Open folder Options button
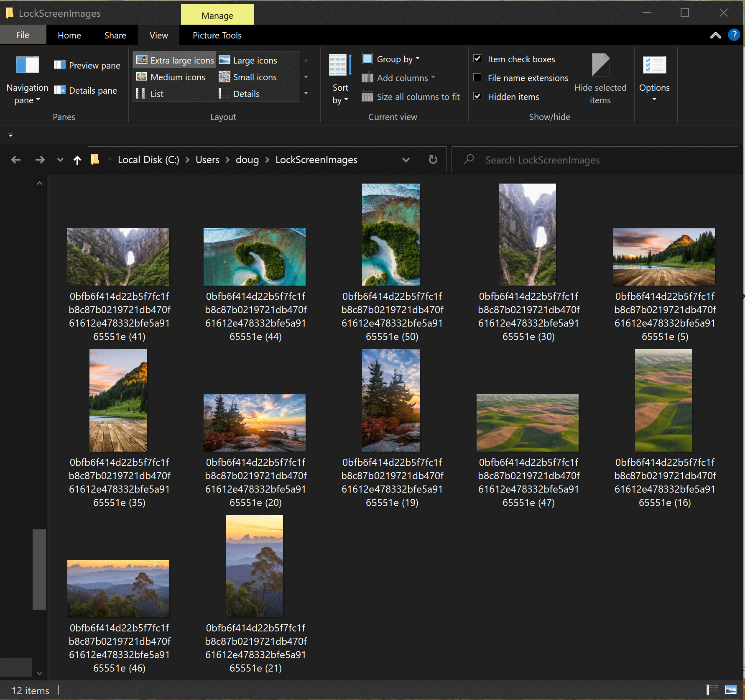Image resolution: width=745 pixels, height=700 pixels. tap(654, 79)
